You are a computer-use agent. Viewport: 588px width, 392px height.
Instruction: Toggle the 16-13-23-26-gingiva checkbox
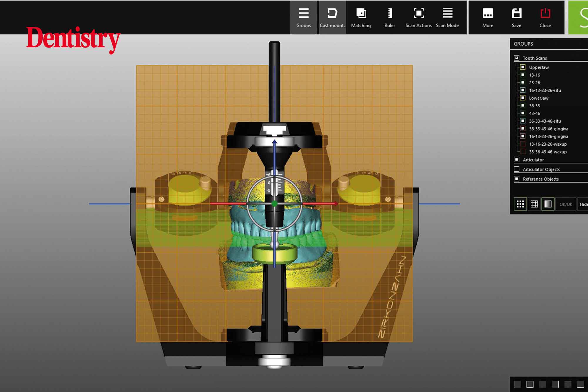point(523,136)
